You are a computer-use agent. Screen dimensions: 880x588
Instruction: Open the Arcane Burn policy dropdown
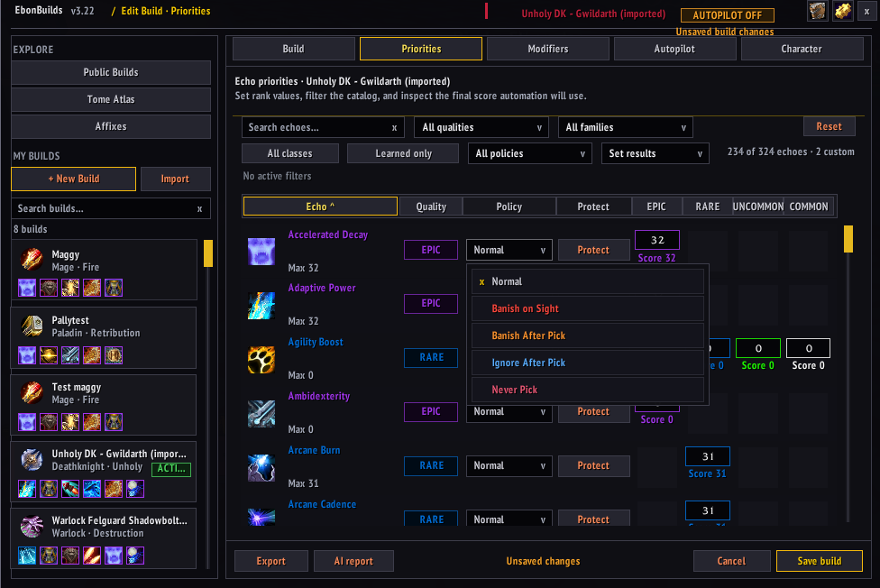click(509, 465)
